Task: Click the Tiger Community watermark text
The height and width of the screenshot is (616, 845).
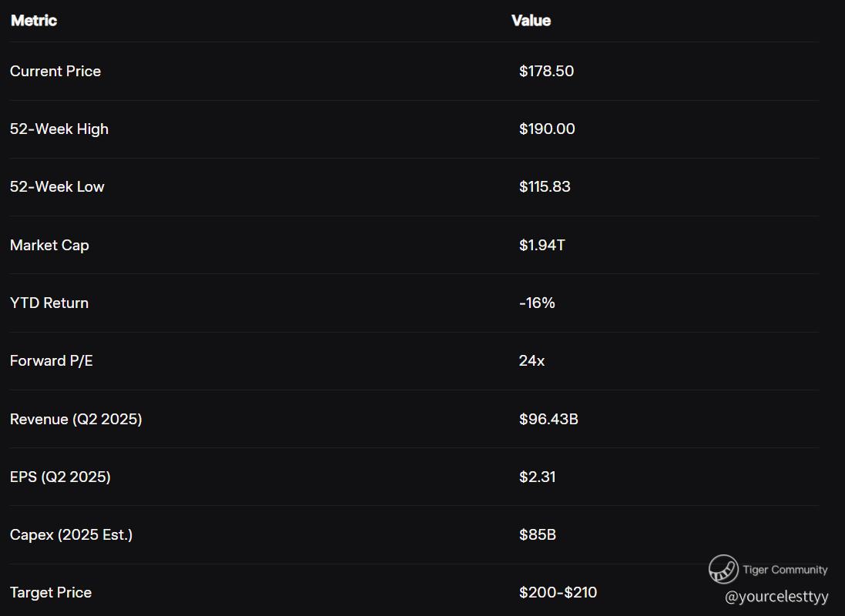Action: click(785, 570)
